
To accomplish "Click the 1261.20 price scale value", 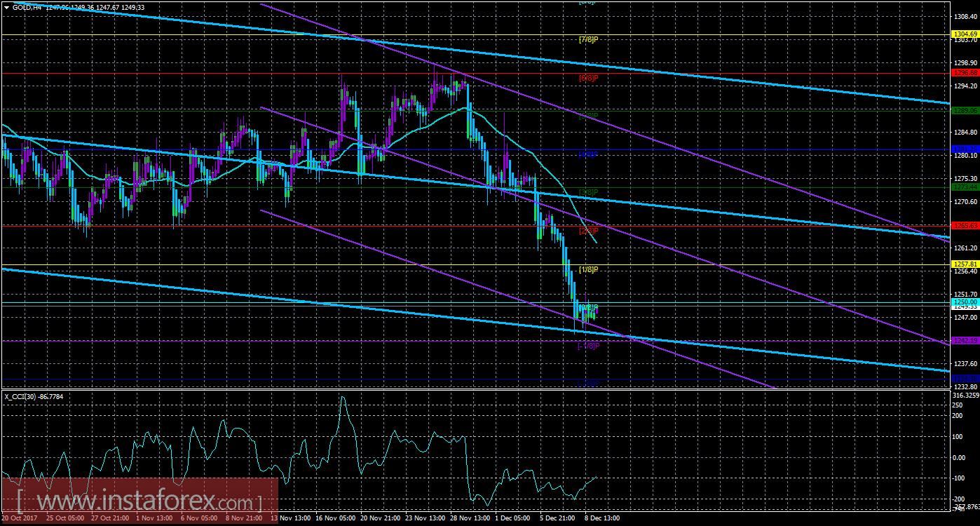I will [965, 248].
